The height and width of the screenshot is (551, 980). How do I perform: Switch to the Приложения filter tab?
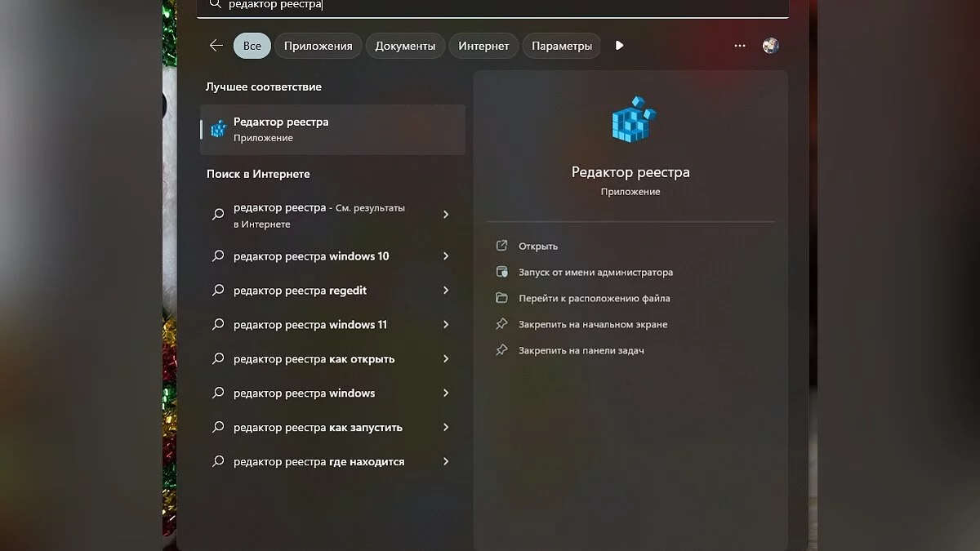pyautogui.click(x=318, y=46)
